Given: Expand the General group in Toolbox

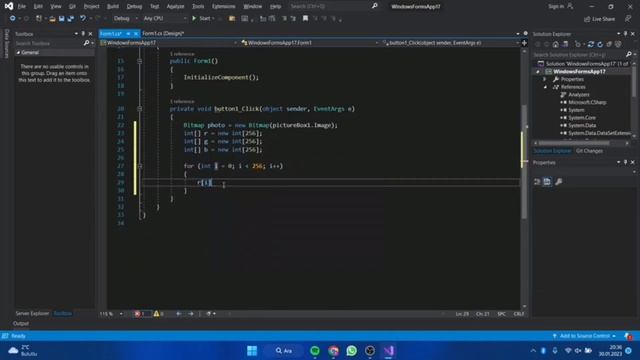Looking at the screenshot, I should [x=18, y=53].
